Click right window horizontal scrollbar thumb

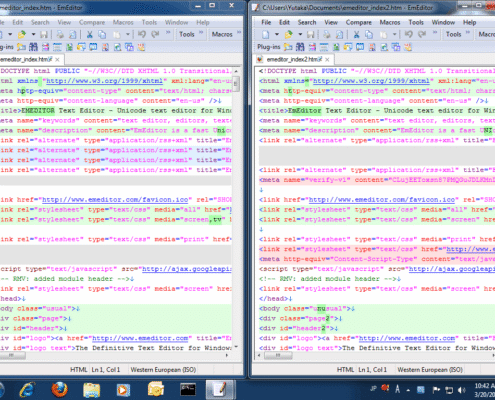pos(278,356)
